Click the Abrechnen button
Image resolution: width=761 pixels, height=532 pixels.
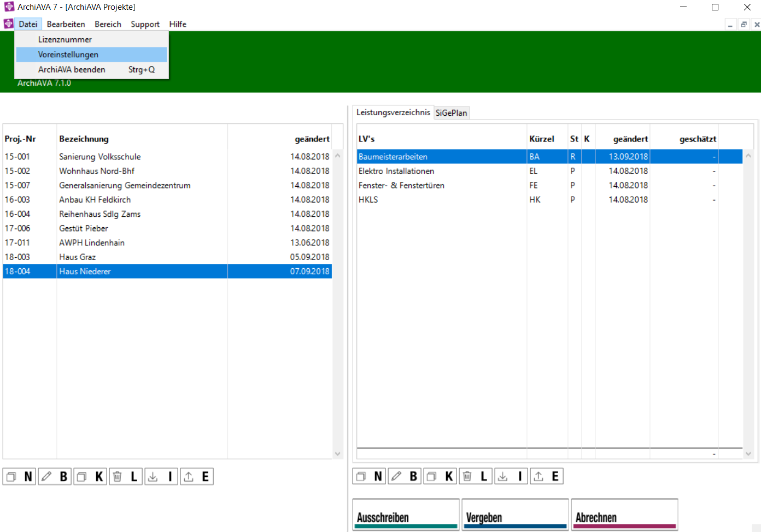tap(624, 515)
